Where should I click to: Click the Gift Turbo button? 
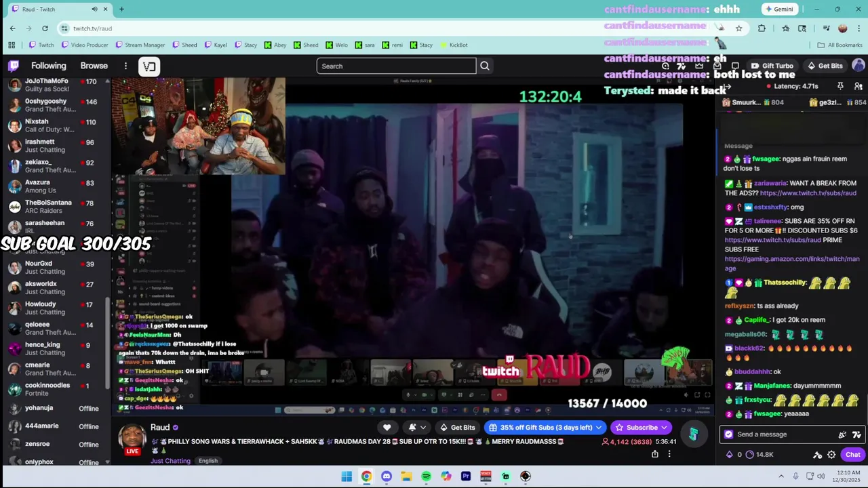coord(772,66)
